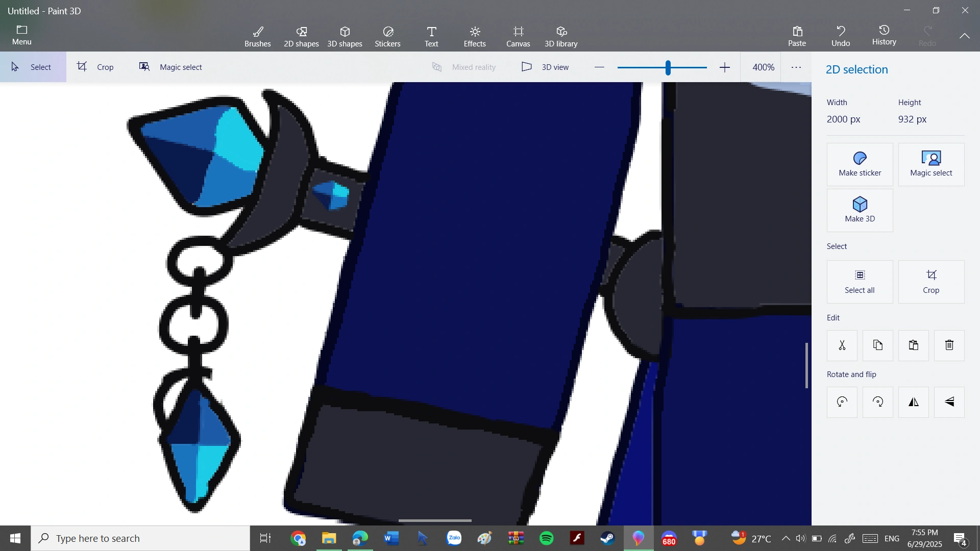Viewport: 980px width, 551px height.
Task: Switch to the Effects tab
Action: coord(474,37)
